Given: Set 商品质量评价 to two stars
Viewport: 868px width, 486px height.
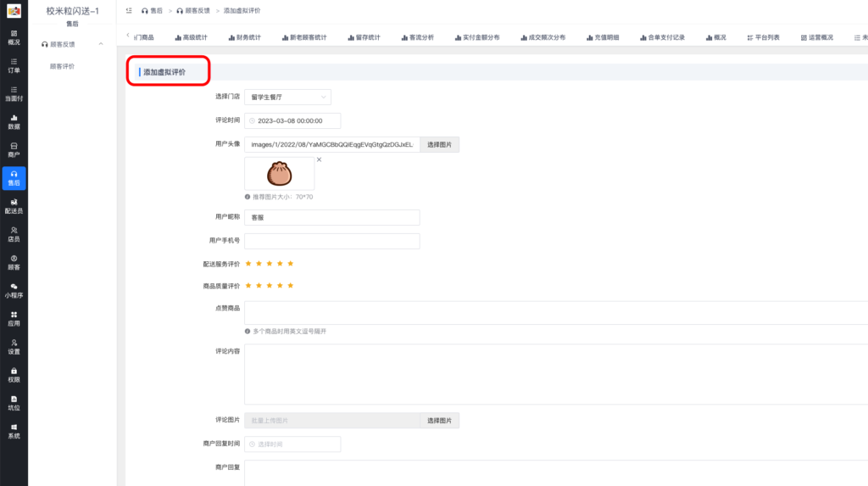Looking at the screenshot, I should tap(259, 286).
